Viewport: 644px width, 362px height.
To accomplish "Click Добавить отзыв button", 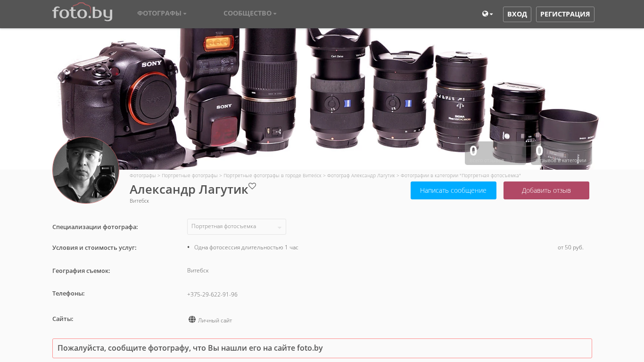I will pos(546,190).
